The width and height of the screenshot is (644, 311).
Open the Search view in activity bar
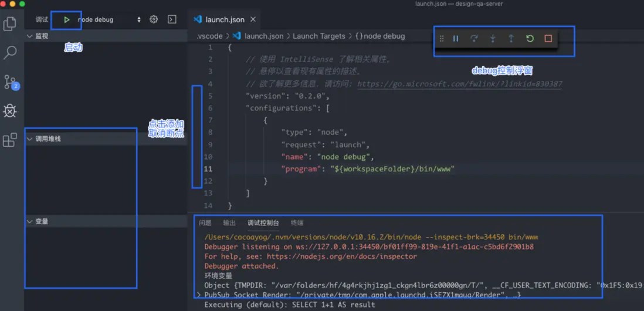[x=9, y=53]
